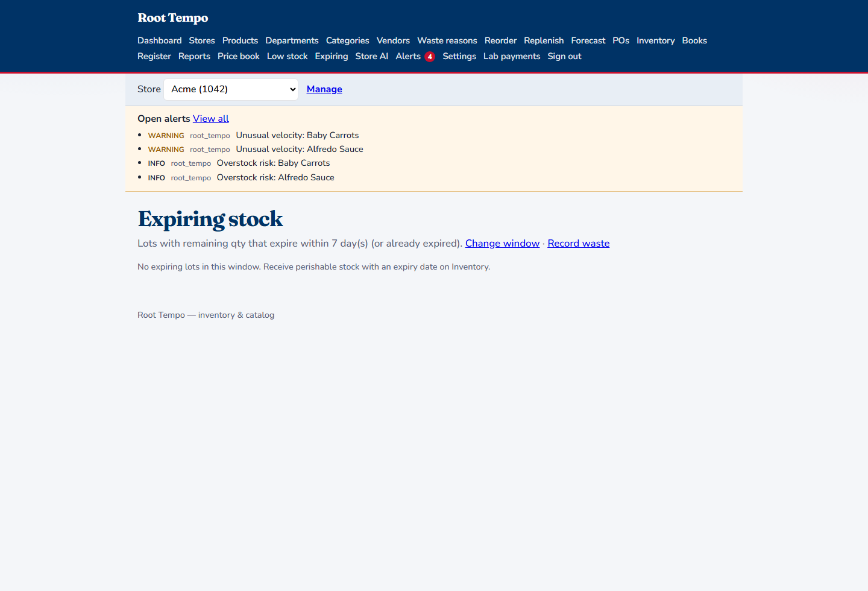This screenshot has width=868, height=591.
Task: Open the Reports page
Action: point(194,56)
